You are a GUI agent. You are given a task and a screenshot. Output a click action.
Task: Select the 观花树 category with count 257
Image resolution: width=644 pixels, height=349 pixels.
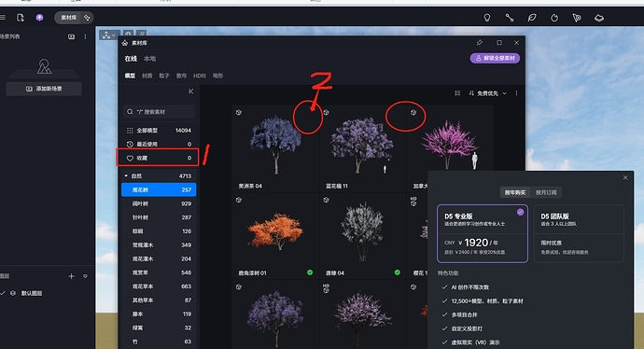coord(159,189)
